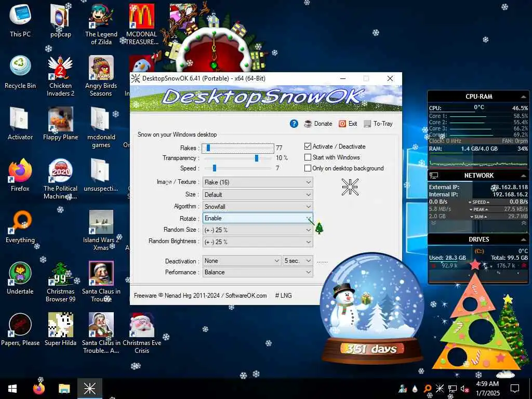Open the 5 sec. deactivation delay dropdown
The height and width of the screenshot is (399, 532).
(298, 261)
